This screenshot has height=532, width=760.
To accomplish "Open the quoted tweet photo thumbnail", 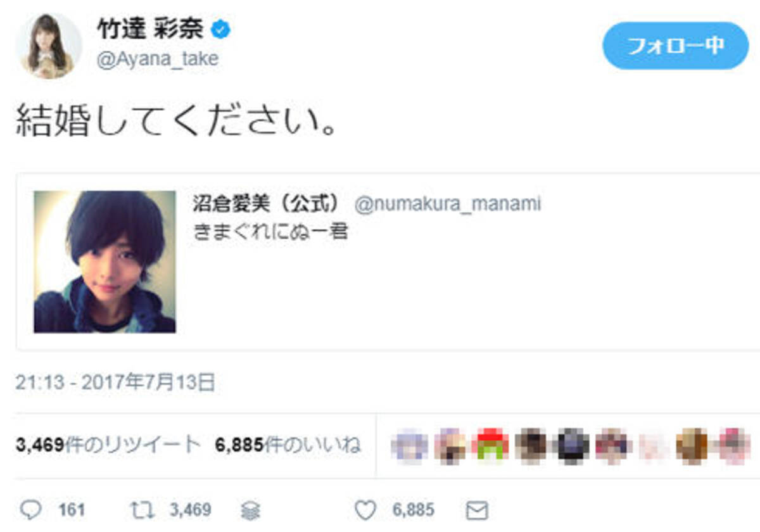I will pos(104,262).
